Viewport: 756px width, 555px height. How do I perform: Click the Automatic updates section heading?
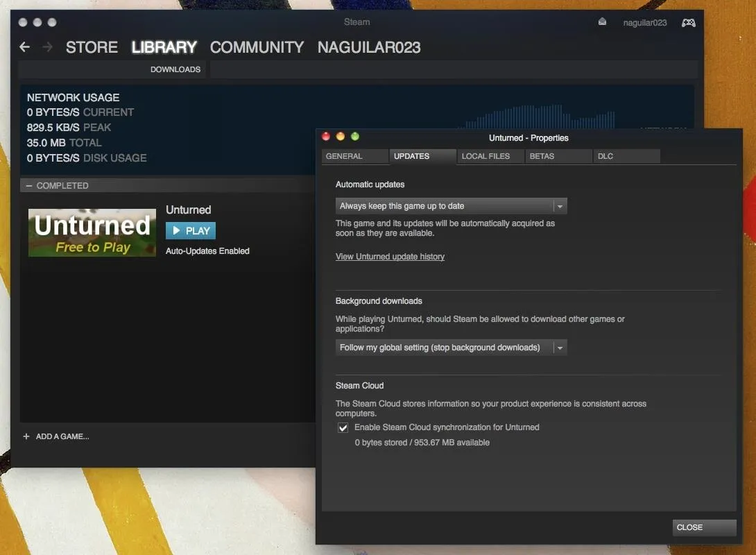click(370, 185)
